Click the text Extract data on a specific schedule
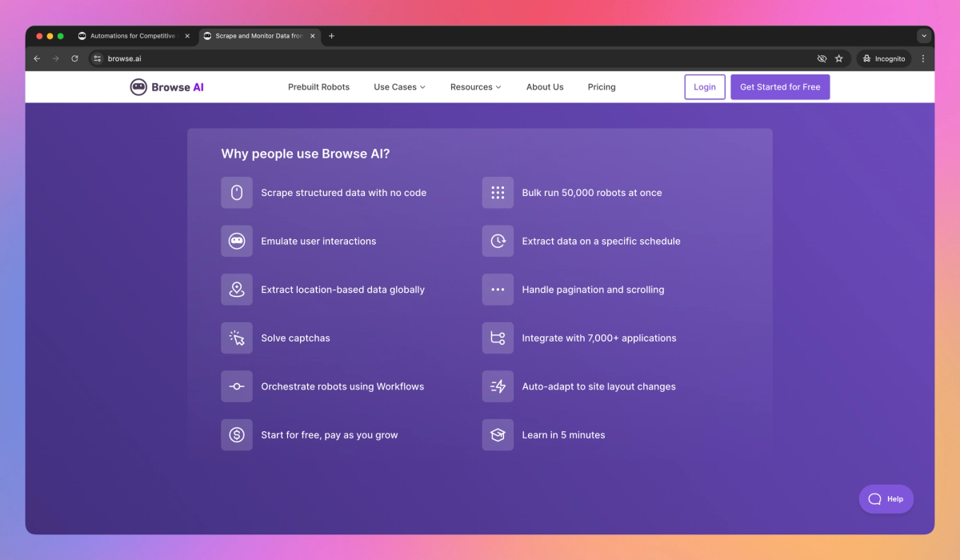The width and height of the screenshot is (960, 560). tap(602, 241)
